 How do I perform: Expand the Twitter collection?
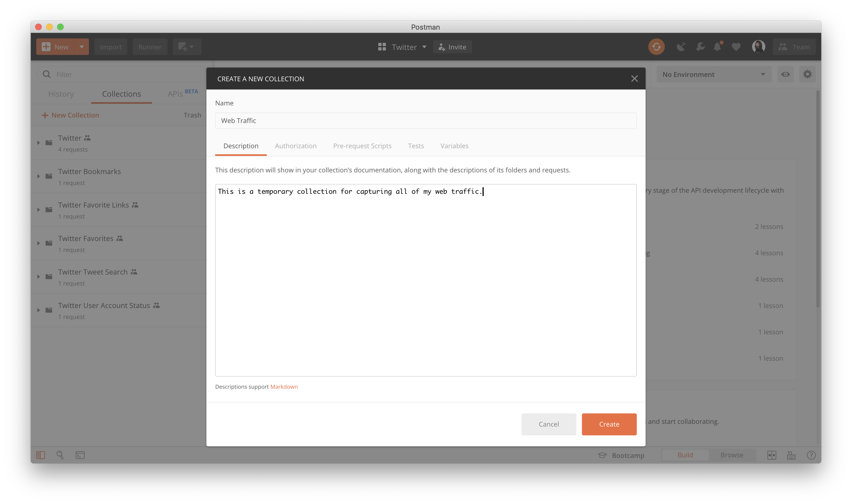tap(38, 143)
